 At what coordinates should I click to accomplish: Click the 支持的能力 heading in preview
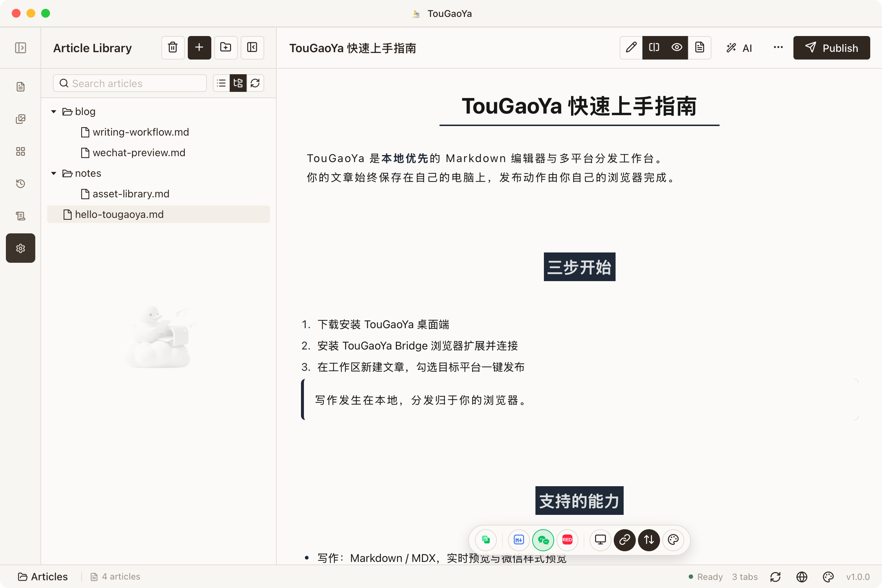(x=580, y=501)
